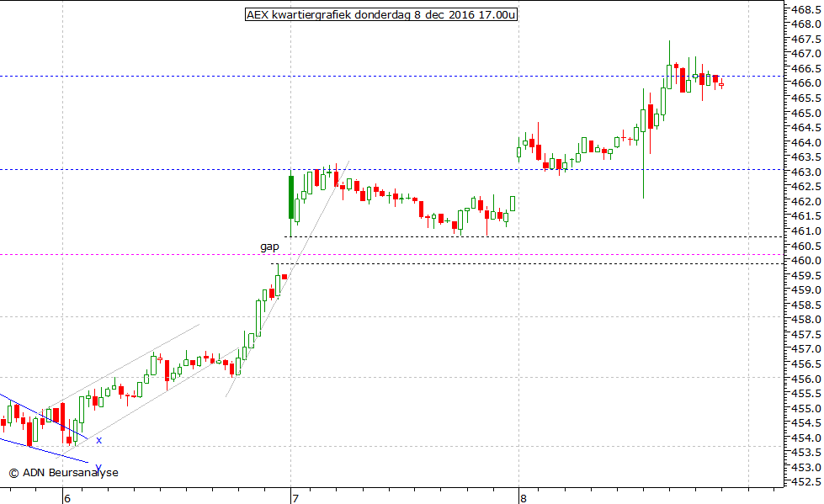The height and width of the screenshot is (504, 824).
Task: Click price label 466.5 on axis
Action: click(806, 69)
